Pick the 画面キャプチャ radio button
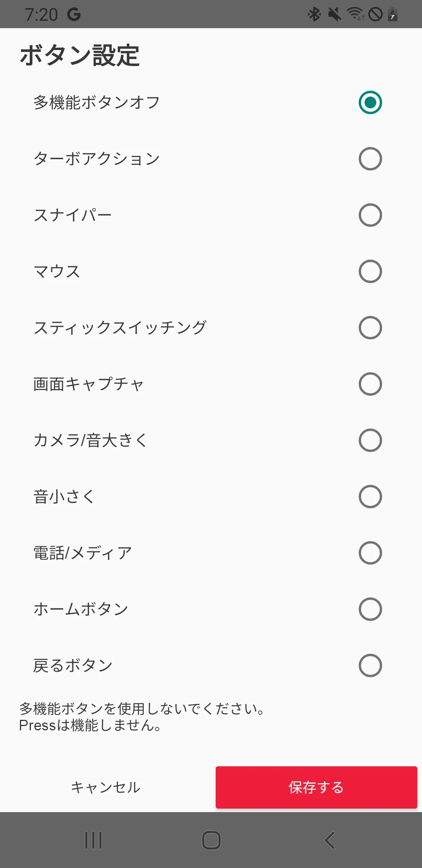Screen dimensions: 422x868 pyautogui.click(x=370, y=384)
